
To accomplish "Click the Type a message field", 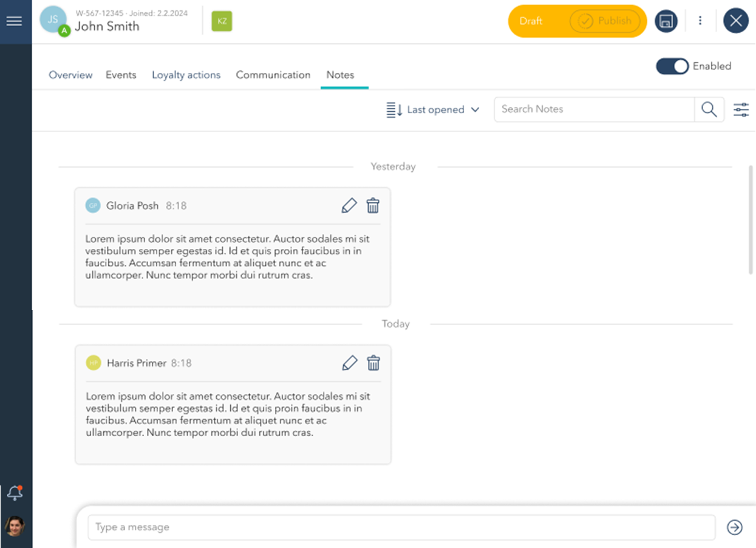I will click(x=401, y=527).
